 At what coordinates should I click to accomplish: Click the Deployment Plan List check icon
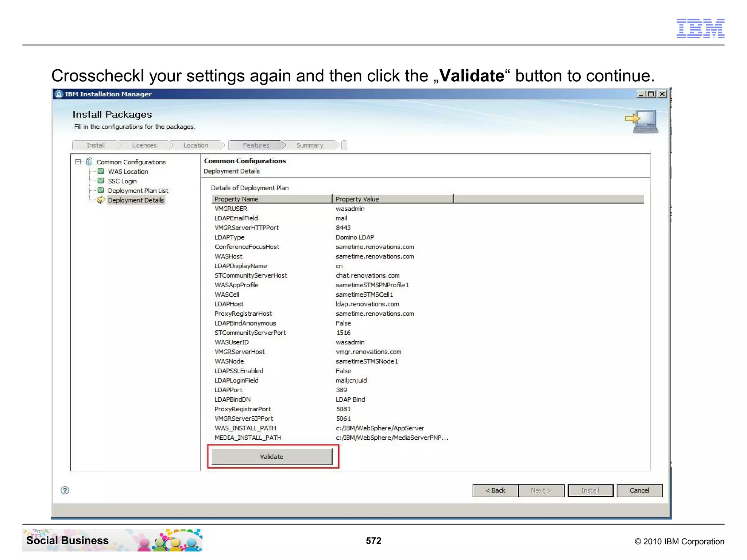[x=101, y=190]
